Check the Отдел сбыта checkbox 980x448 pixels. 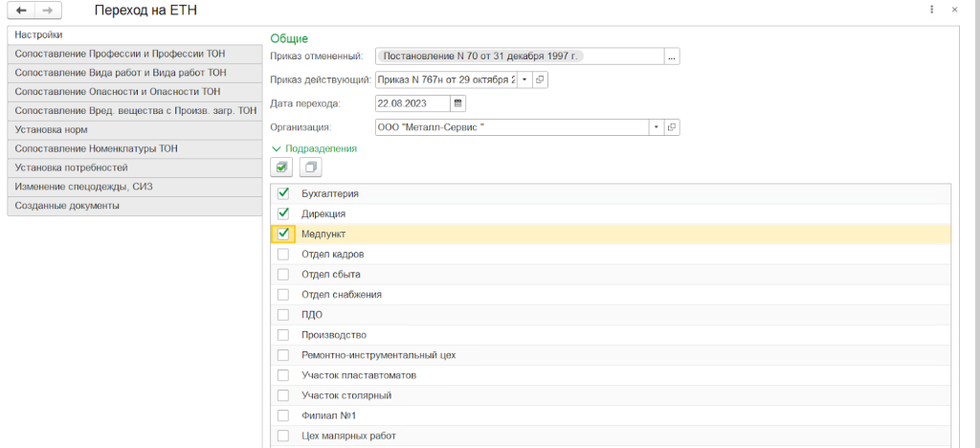click(283, 275)
